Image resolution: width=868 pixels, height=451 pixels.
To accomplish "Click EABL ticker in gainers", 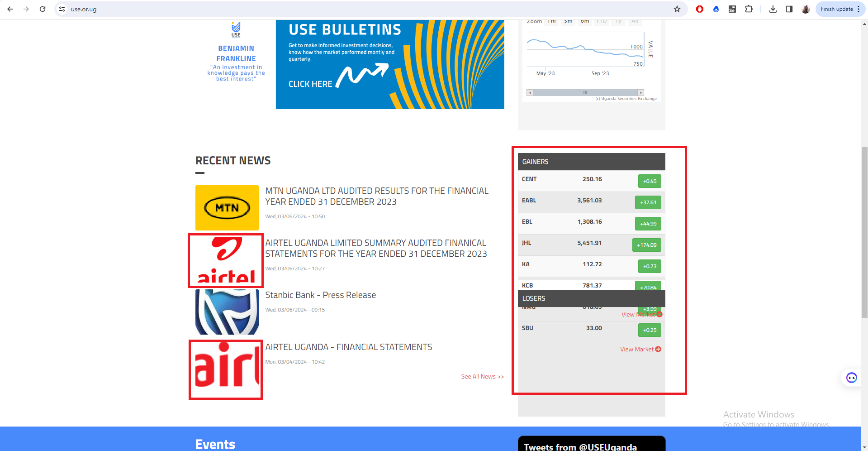I will [529, 201].
